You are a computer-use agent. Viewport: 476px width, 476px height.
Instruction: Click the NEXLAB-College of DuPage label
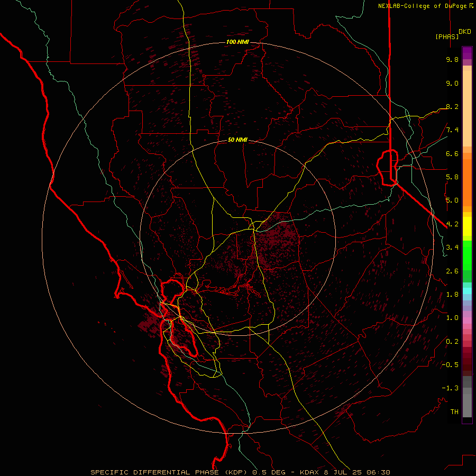click(x=426, y=6)
